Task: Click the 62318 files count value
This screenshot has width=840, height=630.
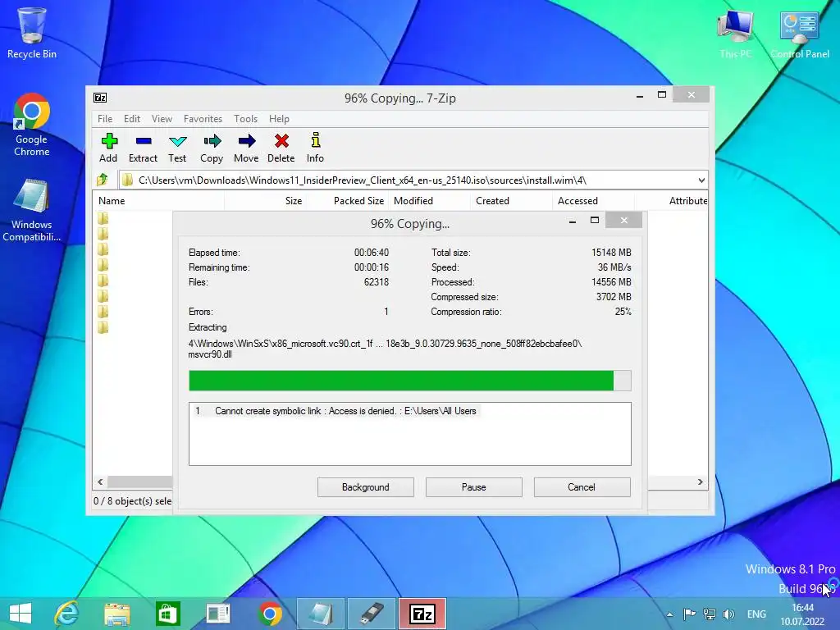Action: coord(376,282)
